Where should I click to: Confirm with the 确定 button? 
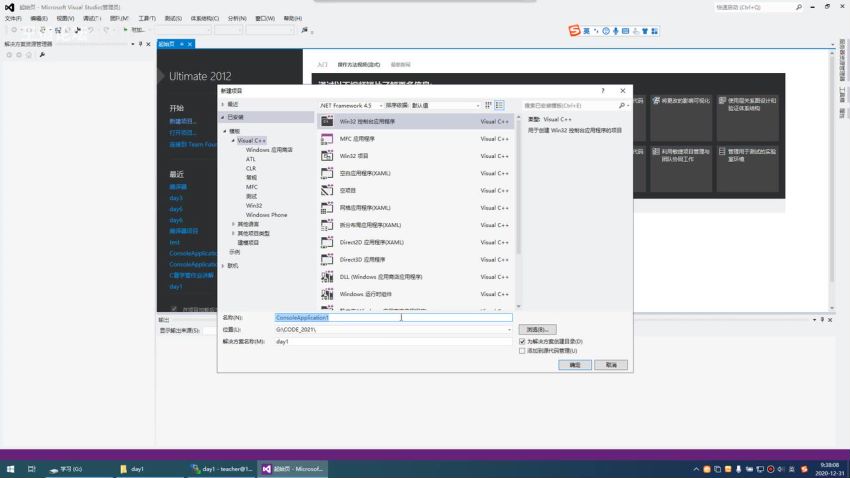[575, 365]
